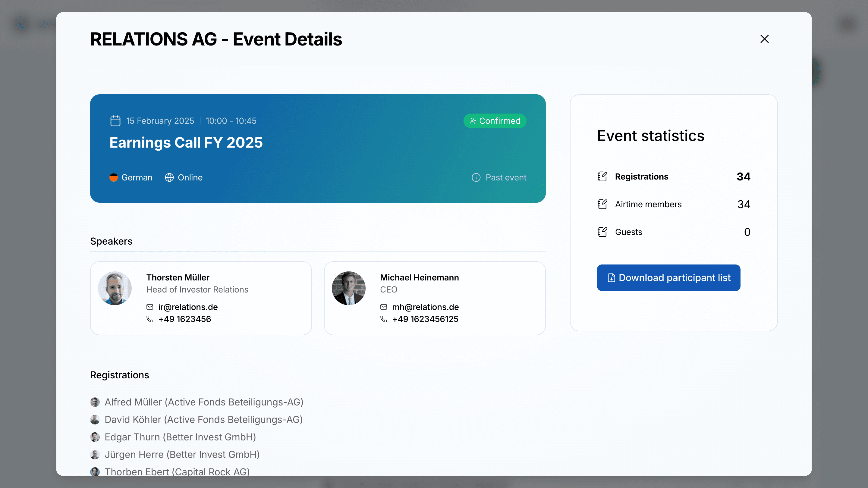Click the calendar icon next to event date
Screen dimensions: 868x488
click(x=115, y=120)
